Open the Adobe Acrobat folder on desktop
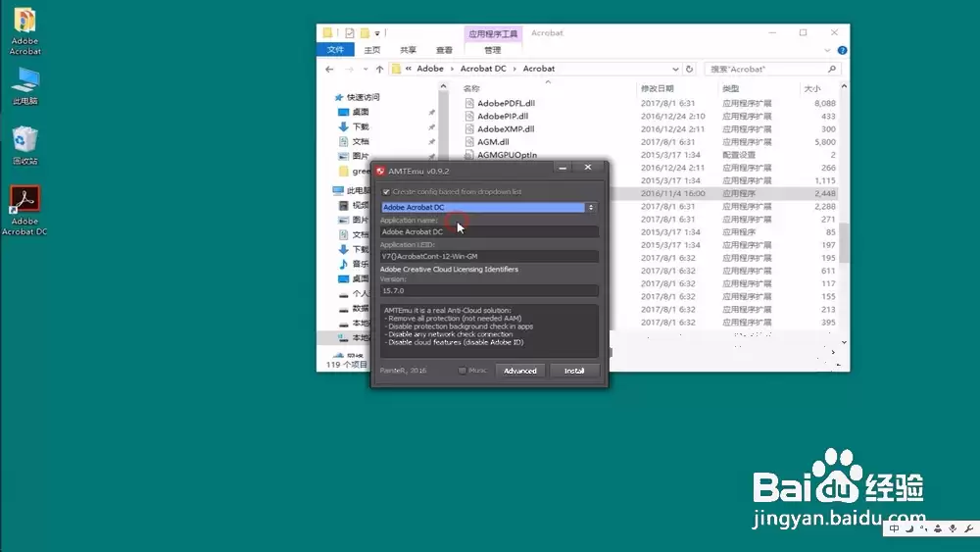Screen dimensions: 980x552 pos(24,31)
